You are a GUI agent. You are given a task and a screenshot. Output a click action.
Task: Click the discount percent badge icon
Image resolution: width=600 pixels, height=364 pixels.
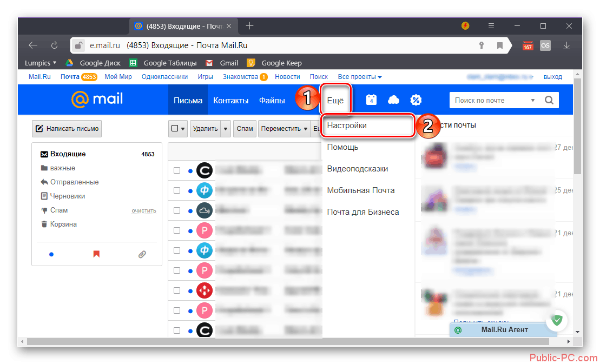(x=416, y=100)
